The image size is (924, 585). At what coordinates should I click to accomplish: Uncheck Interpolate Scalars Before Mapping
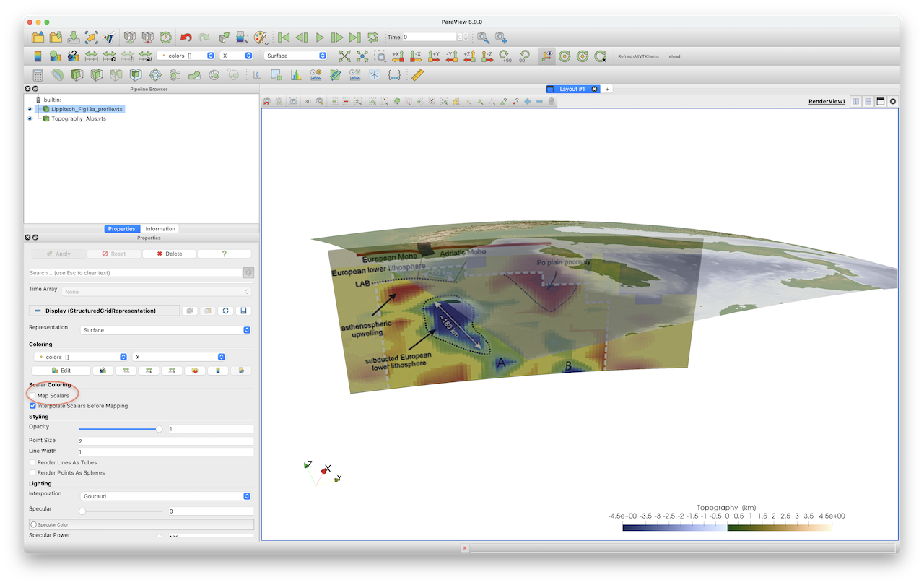(33, 406)
